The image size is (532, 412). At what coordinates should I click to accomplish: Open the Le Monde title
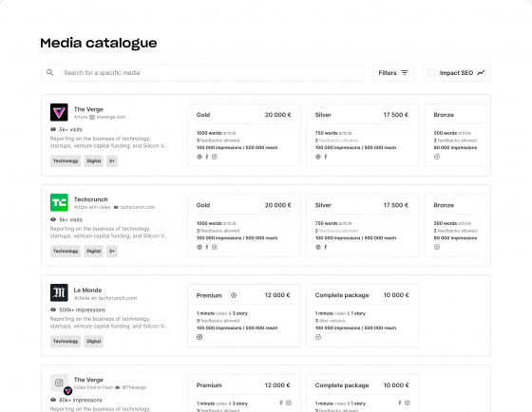[x=87, y=290]
